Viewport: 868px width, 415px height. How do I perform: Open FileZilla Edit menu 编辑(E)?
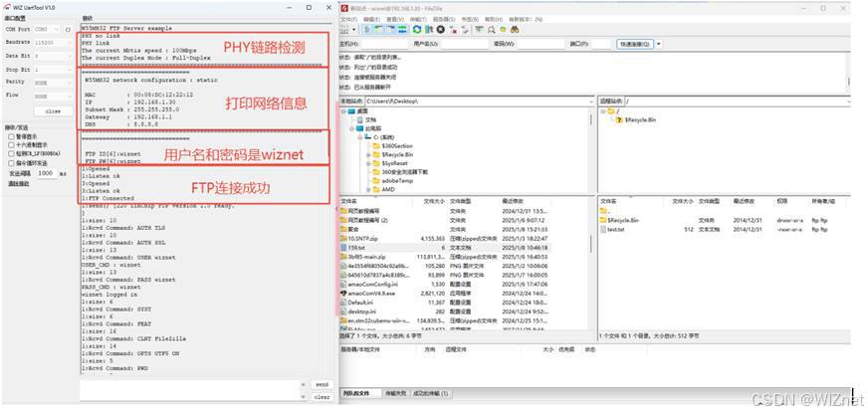coord(371,19)
